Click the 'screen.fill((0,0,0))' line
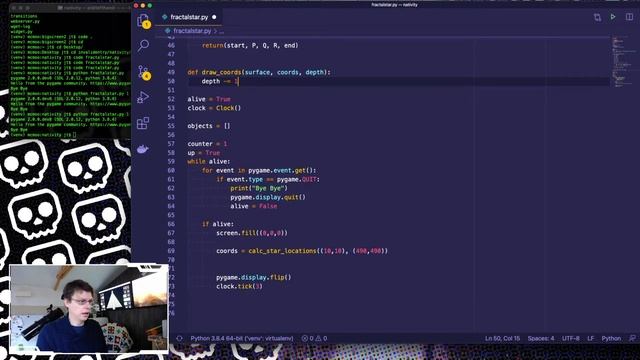The width and height of the screenshot is (640, 360). [252, 233]
